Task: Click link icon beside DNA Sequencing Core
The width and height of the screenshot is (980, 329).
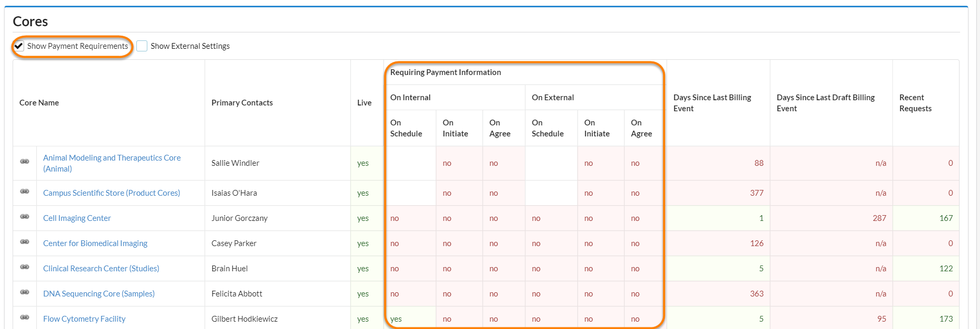Action: click(25, 292)
